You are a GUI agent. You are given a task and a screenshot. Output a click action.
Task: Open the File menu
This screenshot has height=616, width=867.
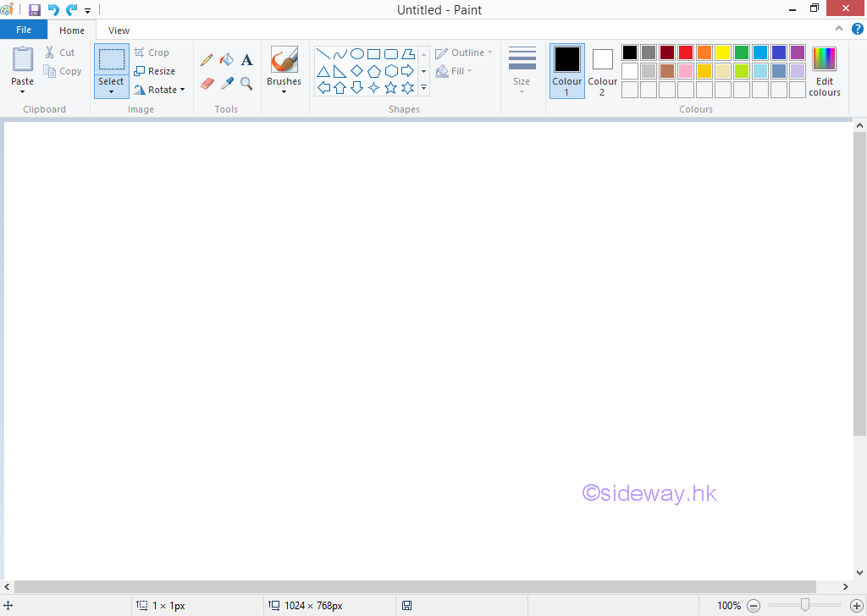[x=24, y=30]
